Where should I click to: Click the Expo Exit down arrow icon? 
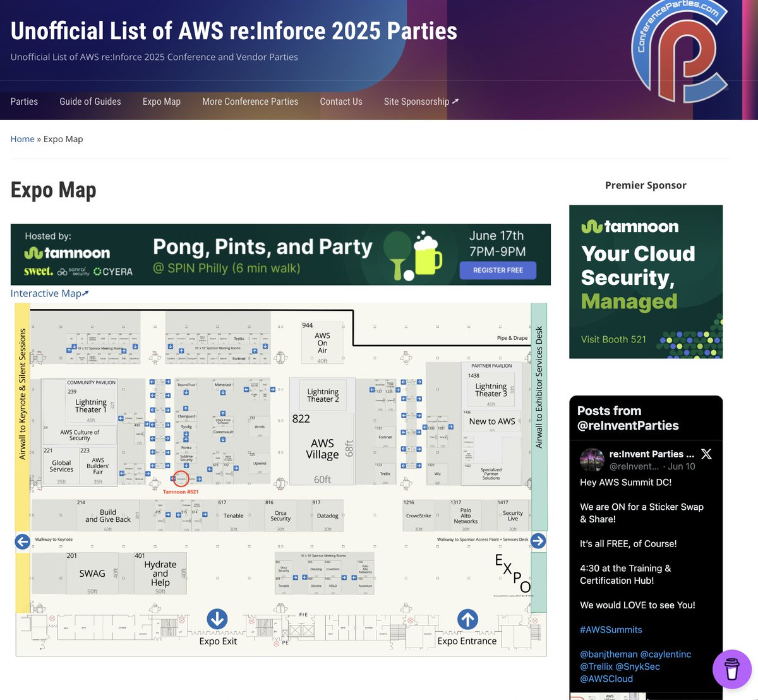217,619
